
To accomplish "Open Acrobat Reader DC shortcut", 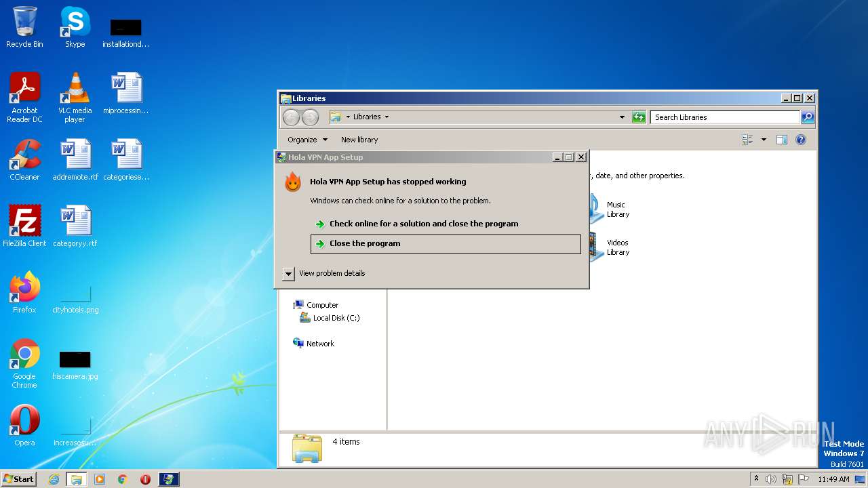I will click(24, 97).
